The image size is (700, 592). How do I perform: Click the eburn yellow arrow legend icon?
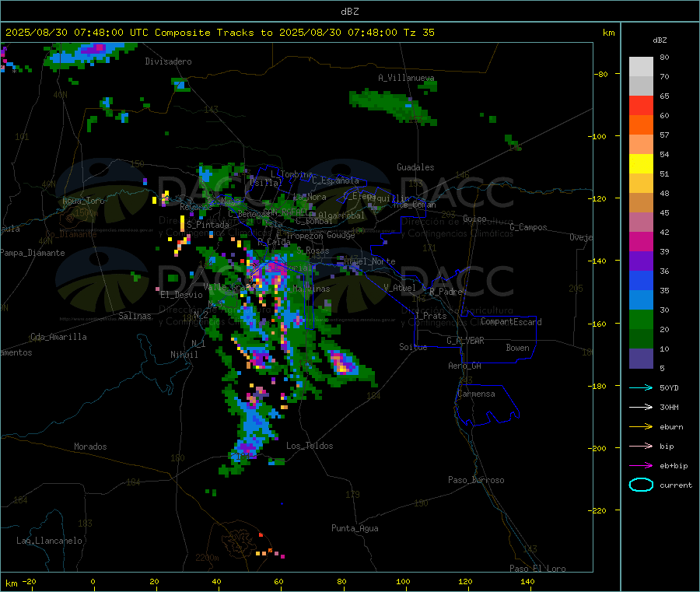641,427
